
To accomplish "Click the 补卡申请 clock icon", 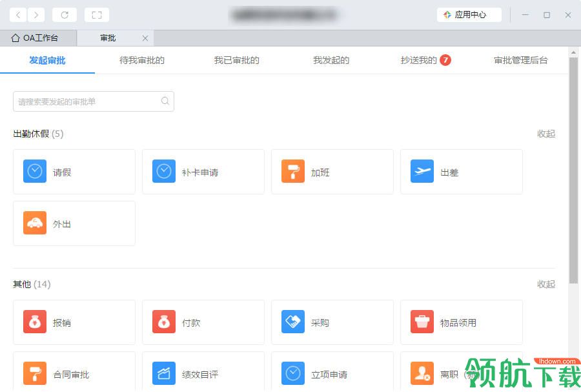I will [164, 171].
